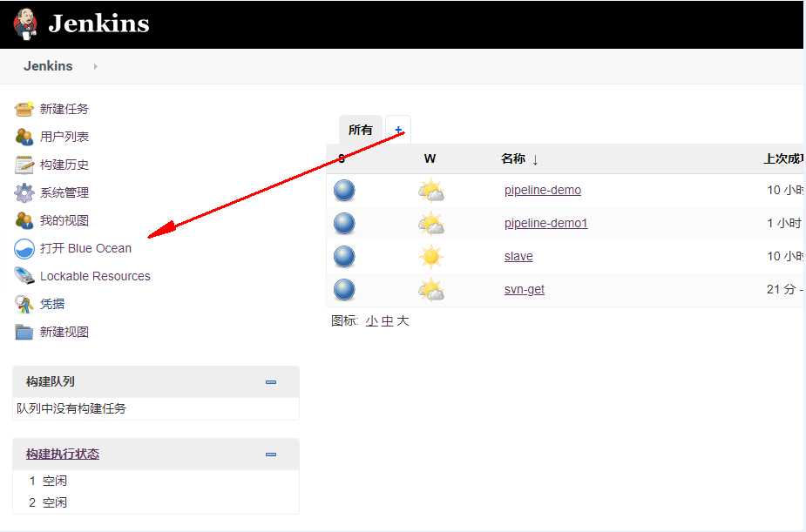Collapse the 构建队列 panel
This screenshot has width=806, height=532.
coord(271,382)
